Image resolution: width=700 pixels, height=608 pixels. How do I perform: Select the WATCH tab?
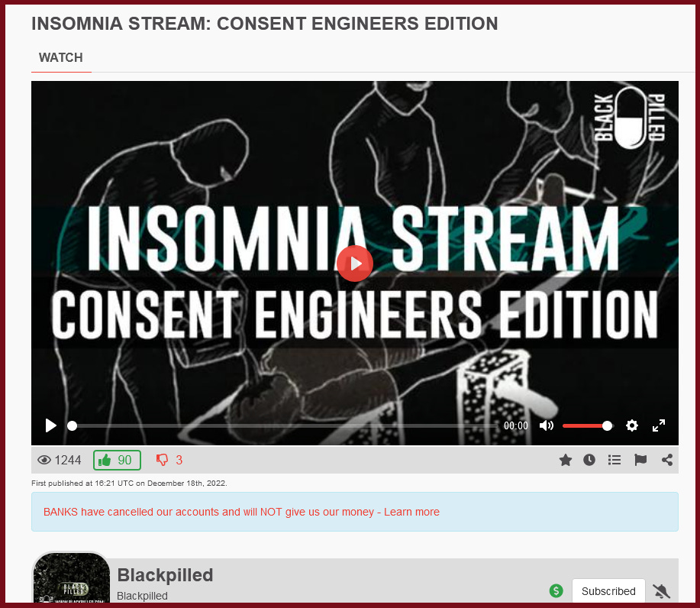pyautogui.click(x=61, y=57)
